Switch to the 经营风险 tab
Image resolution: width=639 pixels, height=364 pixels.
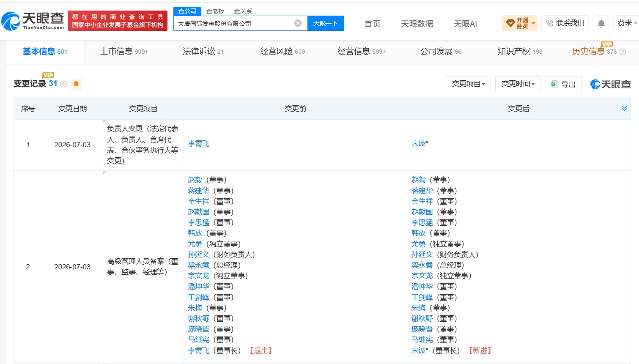coord(282,52)
